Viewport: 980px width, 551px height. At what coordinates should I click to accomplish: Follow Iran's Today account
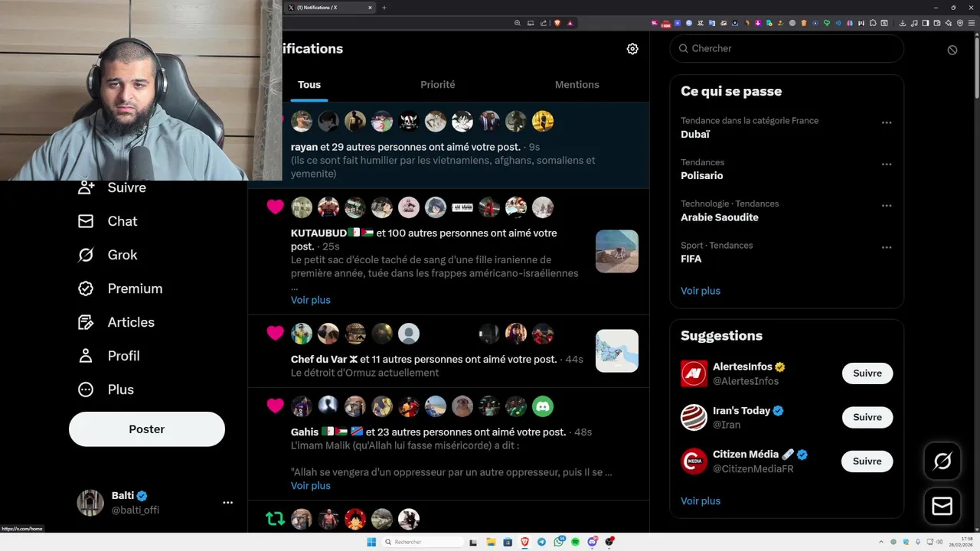[867, 417]
